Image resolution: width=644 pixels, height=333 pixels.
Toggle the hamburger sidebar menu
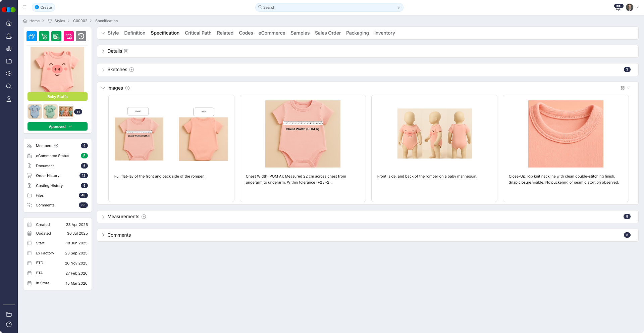coord(25,7)
